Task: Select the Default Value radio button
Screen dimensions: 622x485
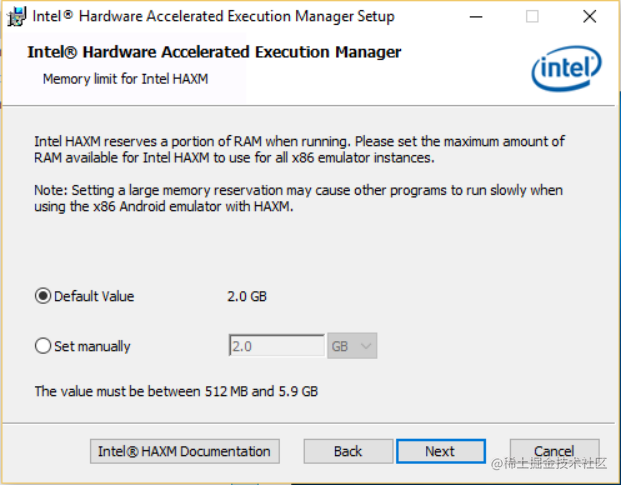Action: (x=43, y=296)
